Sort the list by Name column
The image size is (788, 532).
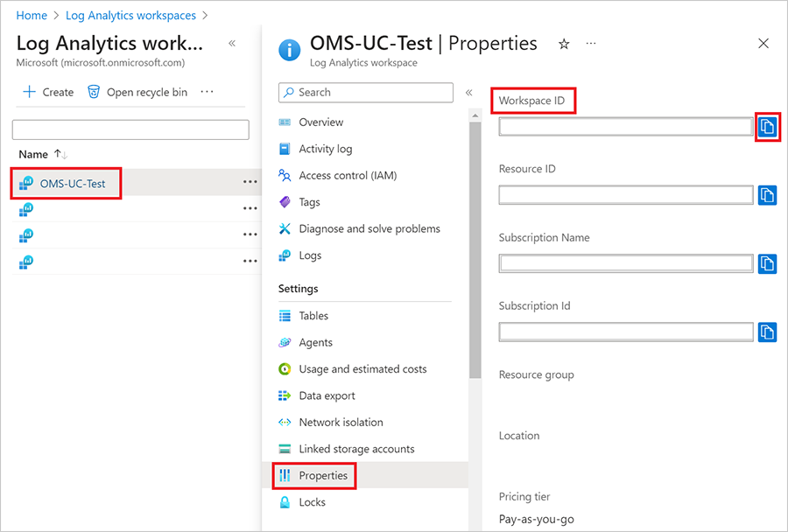[x=43, y=154]
